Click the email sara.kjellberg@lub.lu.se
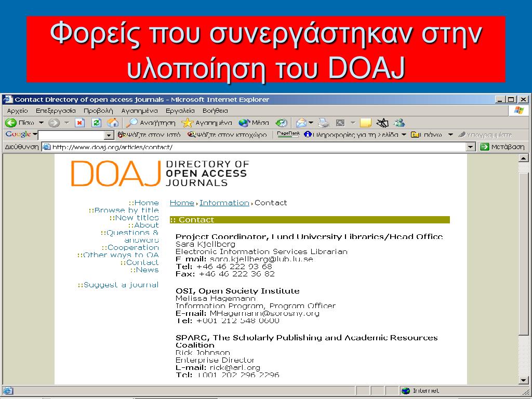Image resolution: width=532 pixels, height=399 pixels. click(261, 259)
